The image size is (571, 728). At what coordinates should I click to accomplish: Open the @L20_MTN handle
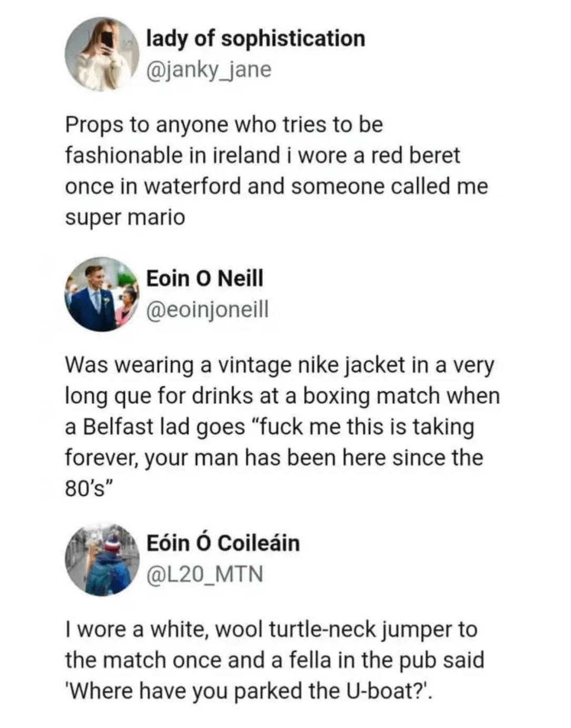pos(204,574)
